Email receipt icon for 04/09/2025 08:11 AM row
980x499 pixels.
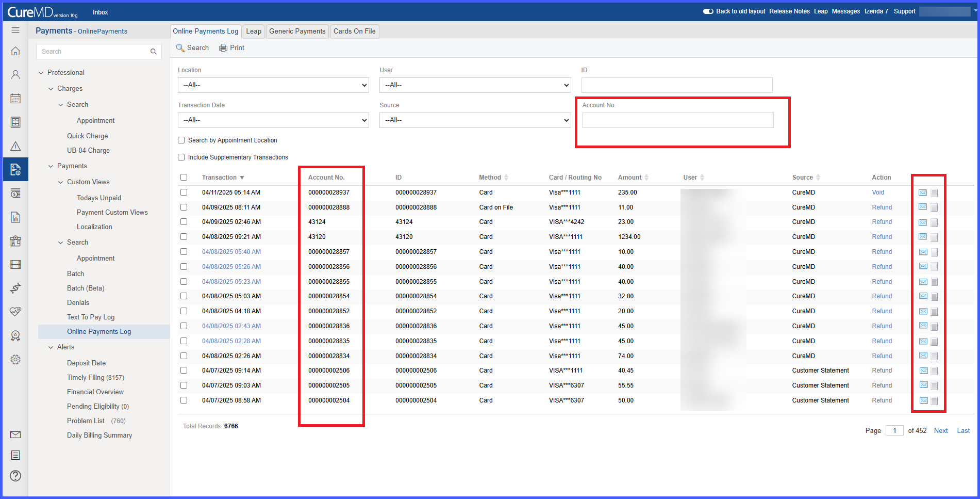point(923,207)
